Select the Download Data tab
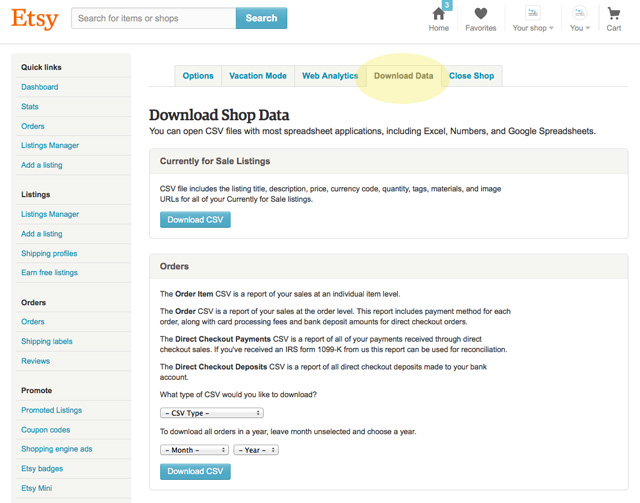Image resolution: width=640 pixels, height=503 pixels. (x=404, y=76)
